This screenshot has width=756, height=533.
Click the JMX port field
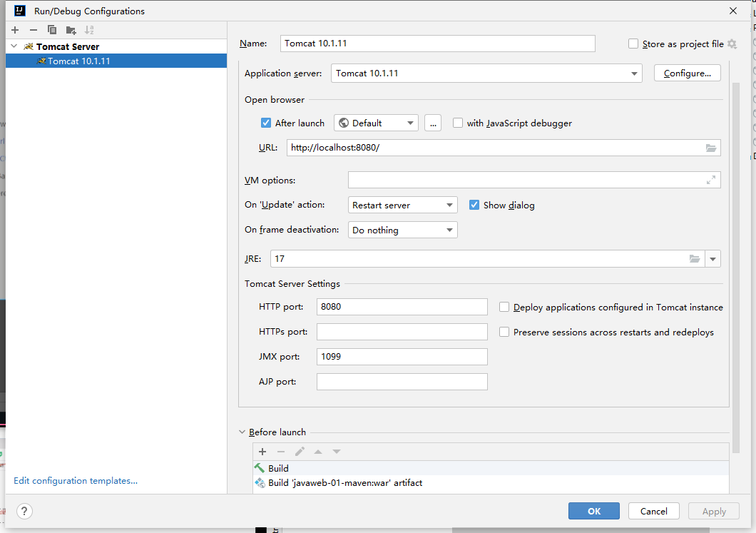coord(402,357)
